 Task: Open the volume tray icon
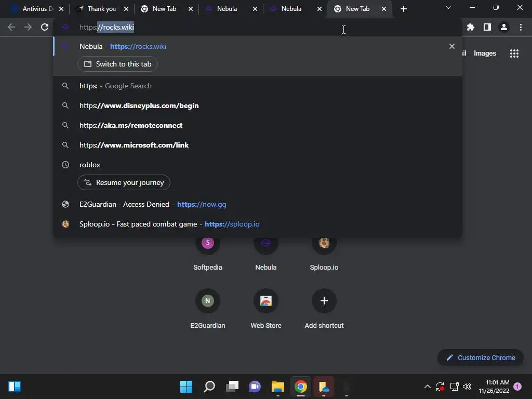point(467,387)
